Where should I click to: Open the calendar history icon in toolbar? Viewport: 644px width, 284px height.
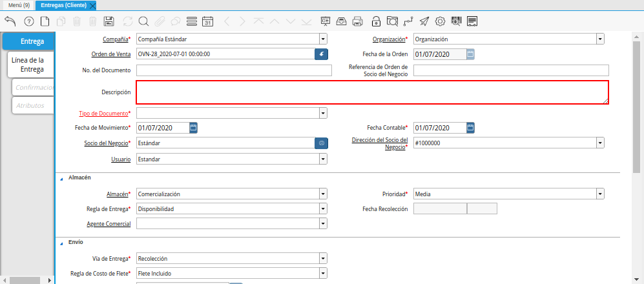[x=207, y=21]
